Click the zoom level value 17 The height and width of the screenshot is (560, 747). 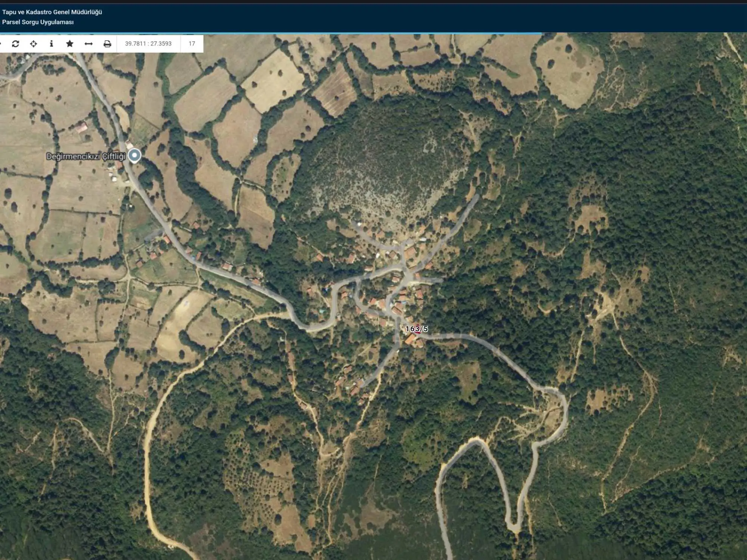[x=192, y=44]
